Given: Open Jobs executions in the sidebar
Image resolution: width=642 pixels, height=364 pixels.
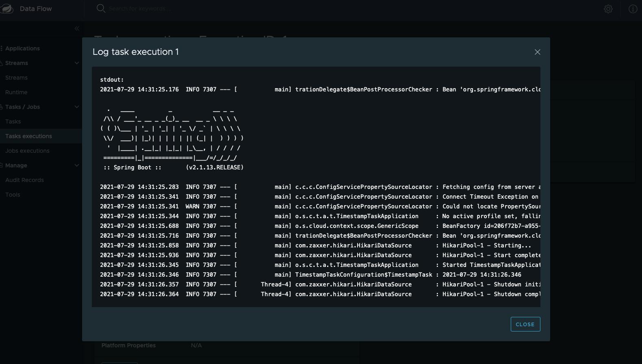Looking at the screenshot, I should coord(27,151).
